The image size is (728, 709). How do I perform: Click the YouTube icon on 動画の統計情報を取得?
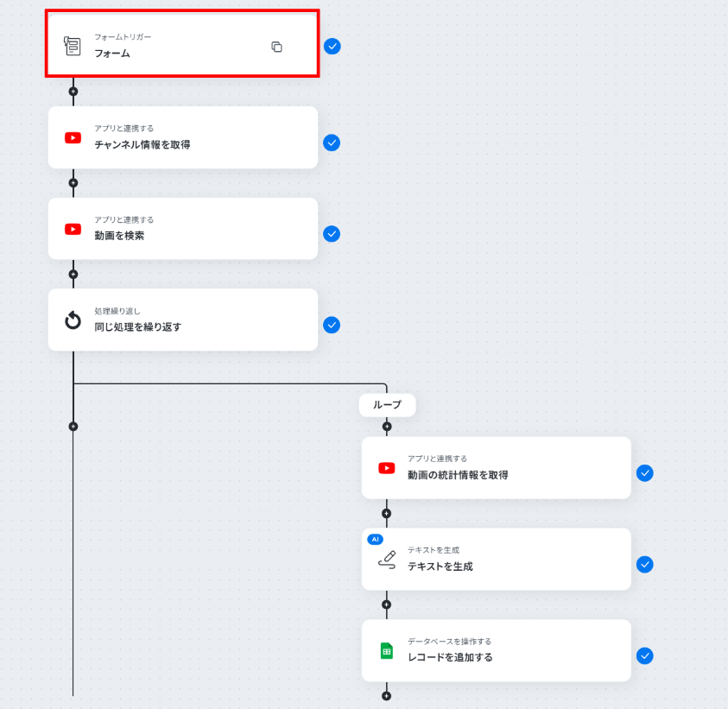tap(386, 468)
